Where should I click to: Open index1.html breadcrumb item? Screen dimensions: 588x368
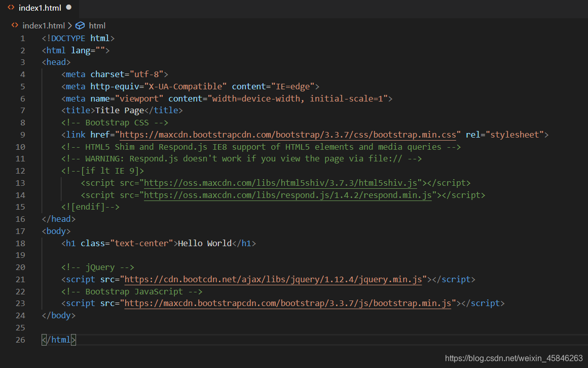point(44,25)
